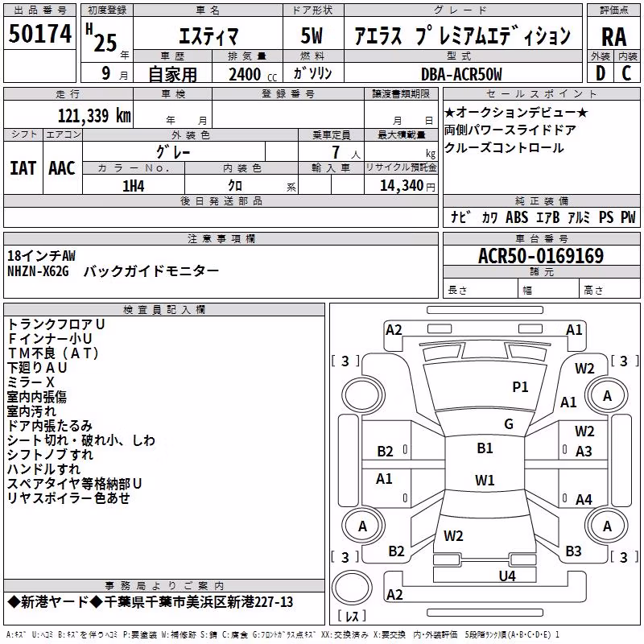
Task: Click damage mark B3 on the diagram
Action: click(x=573, y=551)
